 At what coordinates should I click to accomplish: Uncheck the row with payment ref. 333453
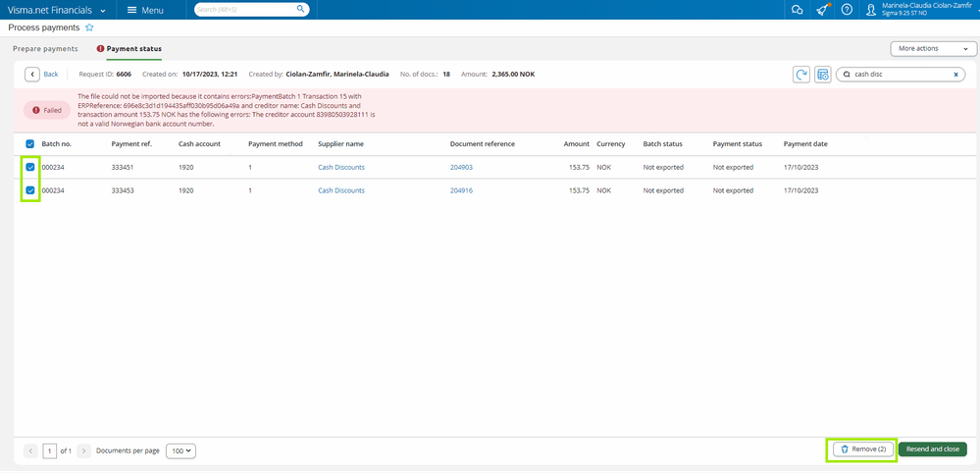(x=30, y=190)
